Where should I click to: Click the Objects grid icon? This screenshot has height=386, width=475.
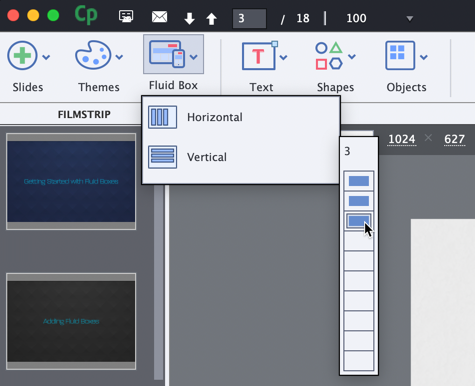(400, 55)
